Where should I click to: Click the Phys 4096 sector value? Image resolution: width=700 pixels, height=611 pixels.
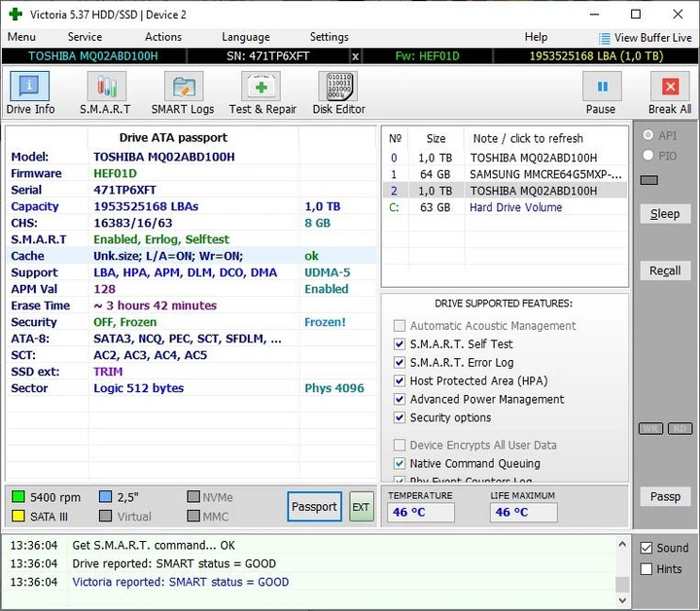click(333, 388)
